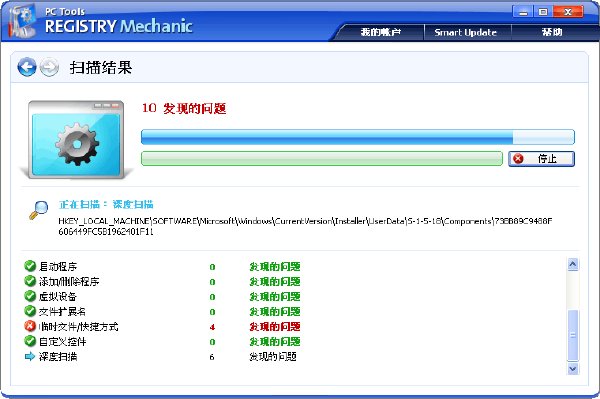
Task: Click the 扫描结果 page title
Action: pos(101,67)
